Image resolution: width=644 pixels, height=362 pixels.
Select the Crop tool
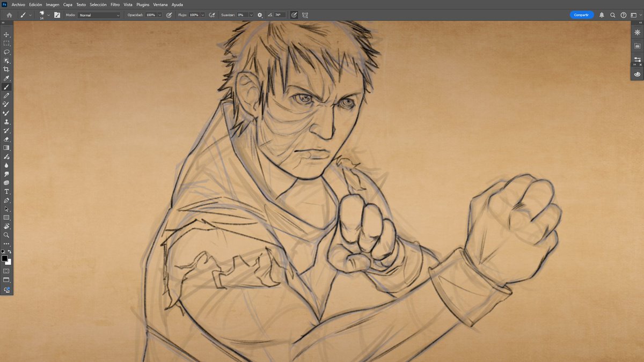click(6, 69)
